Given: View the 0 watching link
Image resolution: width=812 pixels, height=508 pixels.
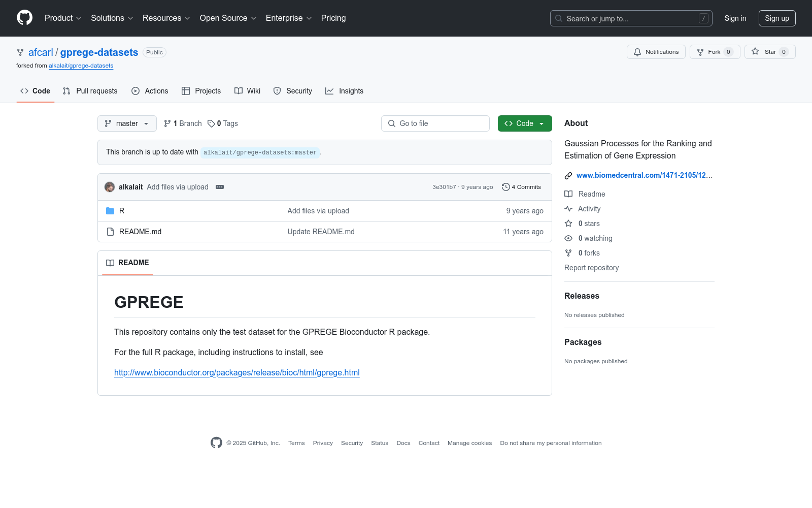Looking at the screenshot, I should pos(589,238).
